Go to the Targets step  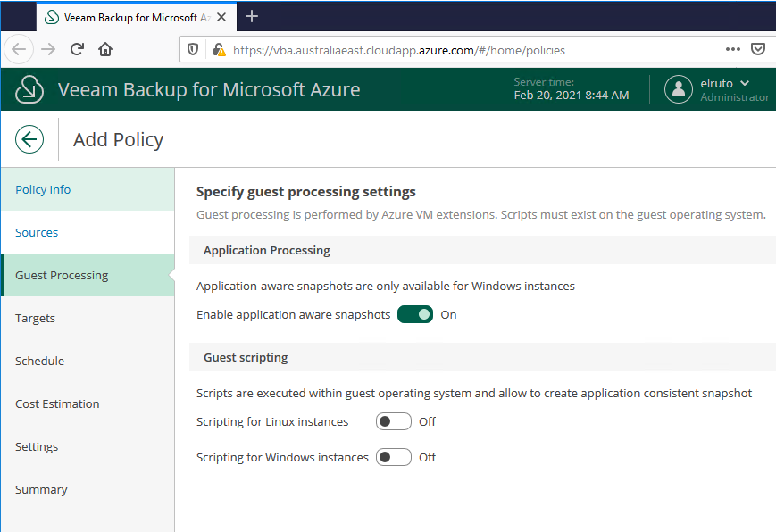(35, 318)
